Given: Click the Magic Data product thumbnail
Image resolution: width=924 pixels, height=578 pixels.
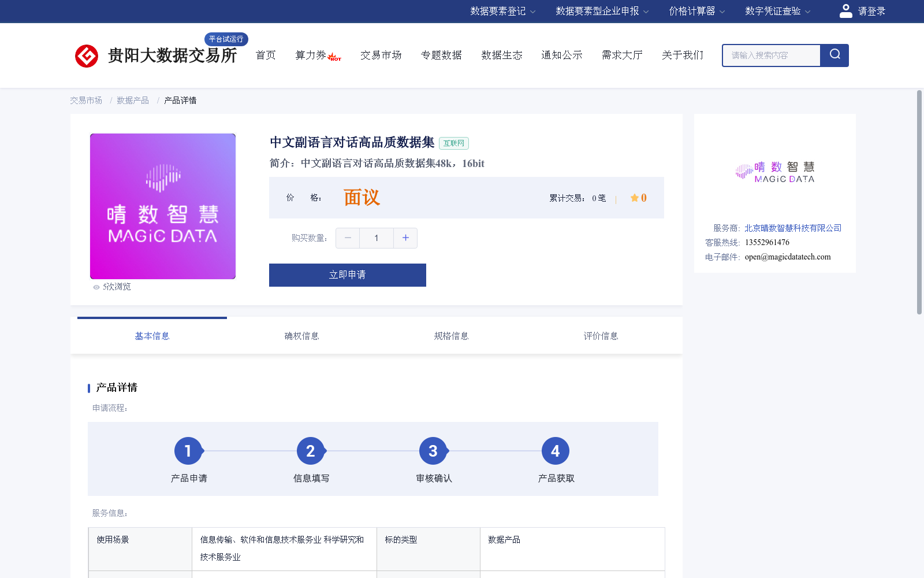Looking at the screenshot, I should 163,206.
